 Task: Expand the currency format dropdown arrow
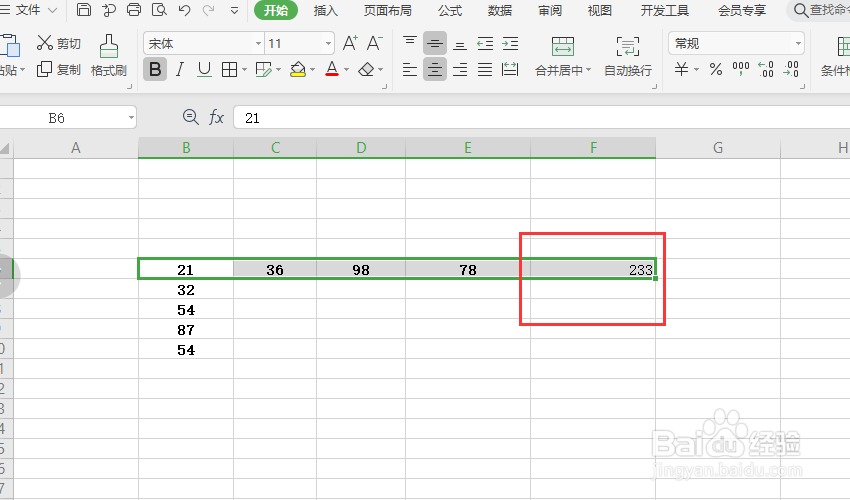(697, 70)
